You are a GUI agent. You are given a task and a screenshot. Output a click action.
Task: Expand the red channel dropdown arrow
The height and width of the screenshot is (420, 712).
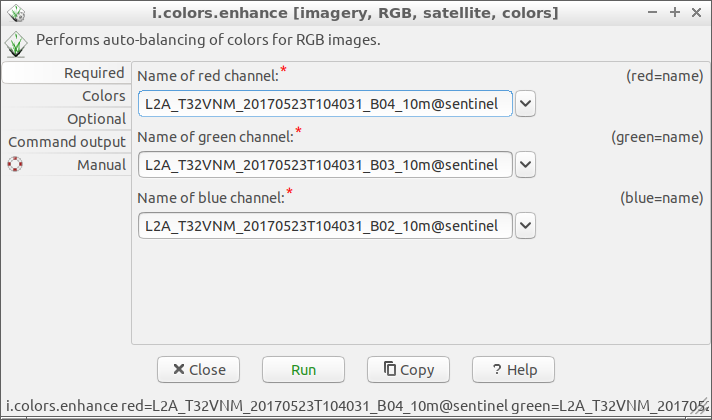tap(525, 104)
